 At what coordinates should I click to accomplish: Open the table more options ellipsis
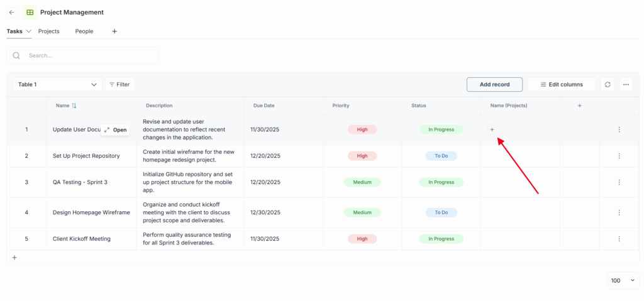(625, 84)
